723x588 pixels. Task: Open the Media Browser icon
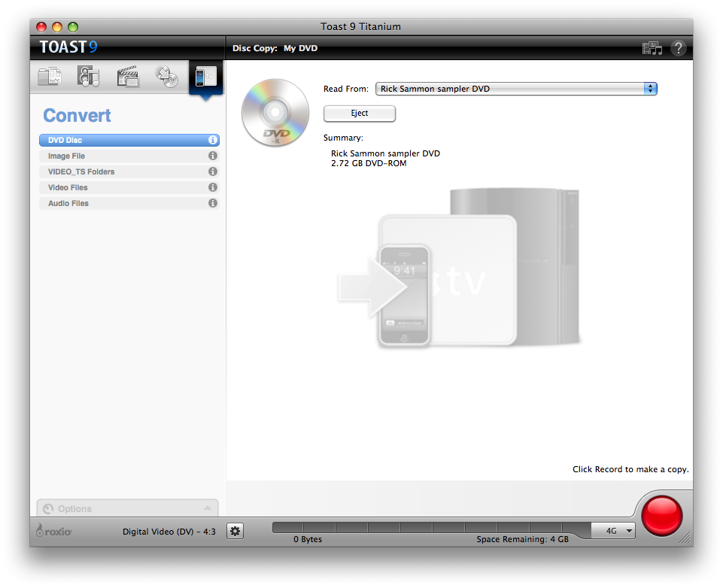pos(652,48)
